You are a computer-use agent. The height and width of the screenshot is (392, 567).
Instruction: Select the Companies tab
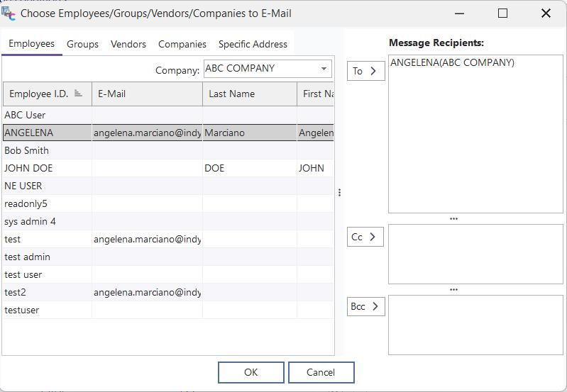[x=182, y=44]
